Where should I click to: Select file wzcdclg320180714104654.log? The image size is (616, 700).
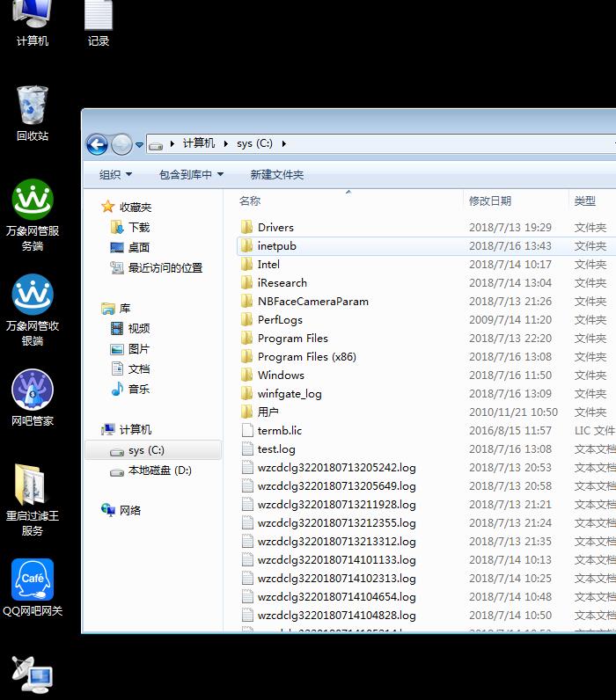tap(336, 596)
